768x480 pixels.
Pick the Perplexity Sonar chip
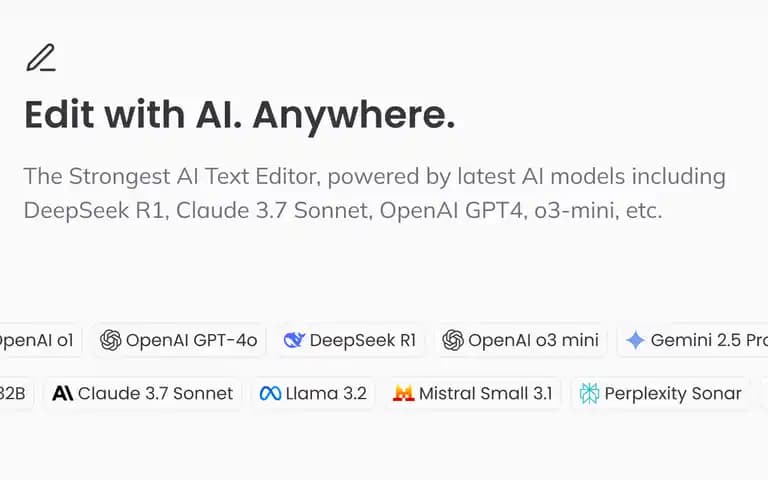[661, 393]
